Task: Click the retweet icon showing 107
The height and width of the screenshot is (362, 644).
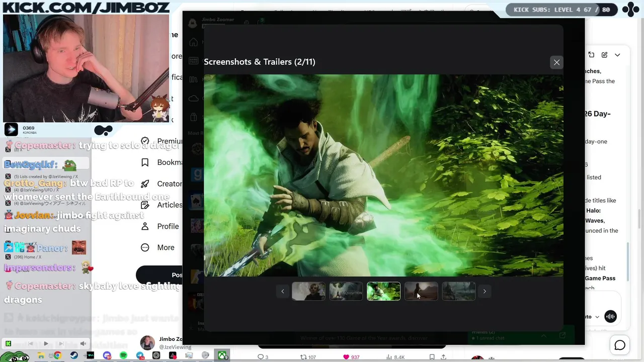Action: point(303,357)
